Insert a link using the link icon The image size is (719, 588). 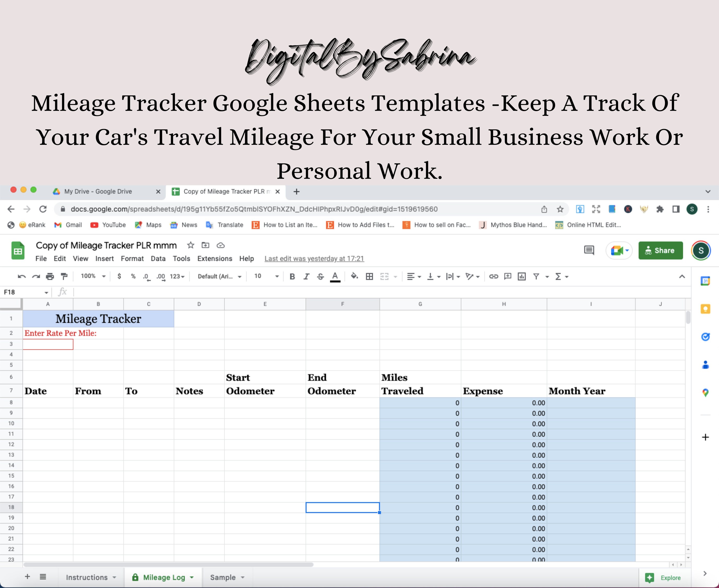[494, 277]
